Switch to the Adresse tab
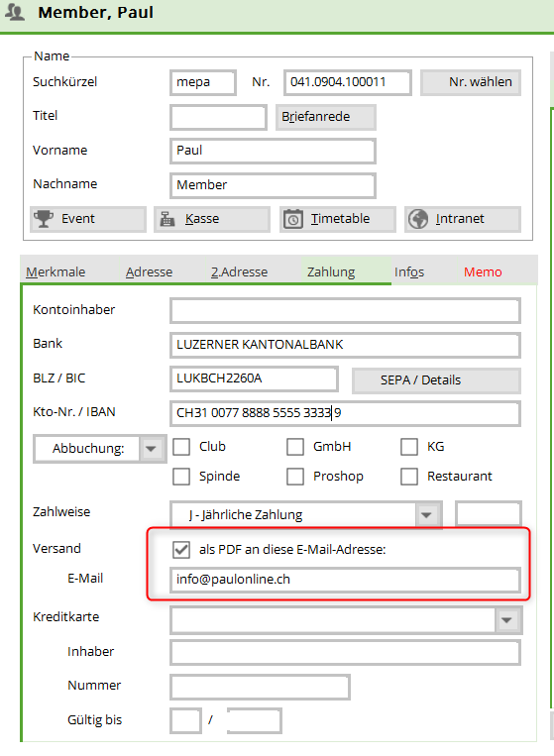The image size is (554, 756). pos(149,271)
